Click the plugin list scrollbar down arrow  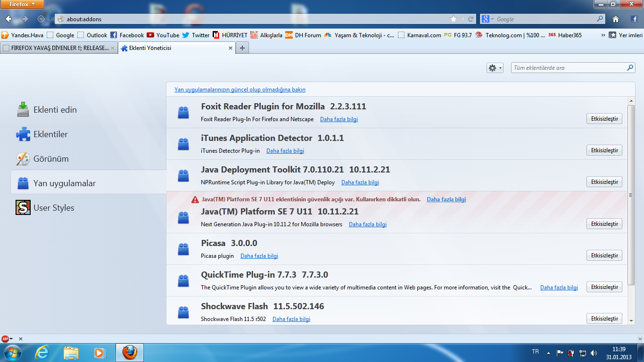click(631, 320)
